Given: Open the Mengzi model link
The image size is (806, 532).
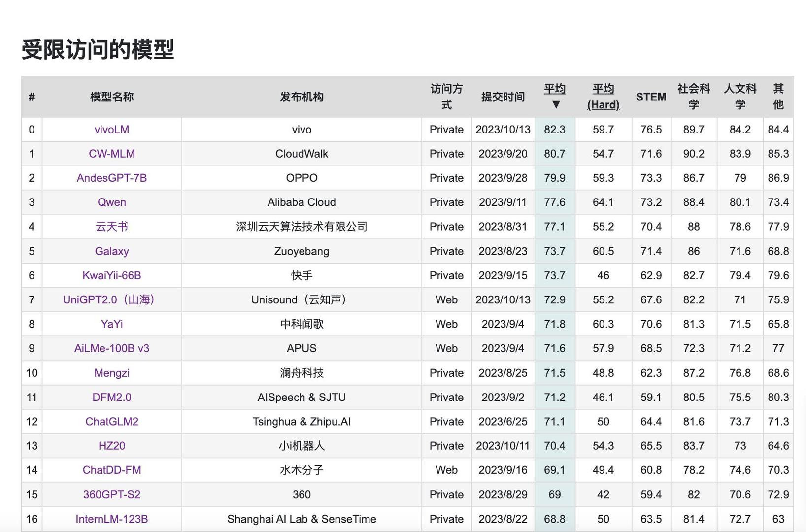Looking at the screenshot, I should coord(111,372).
